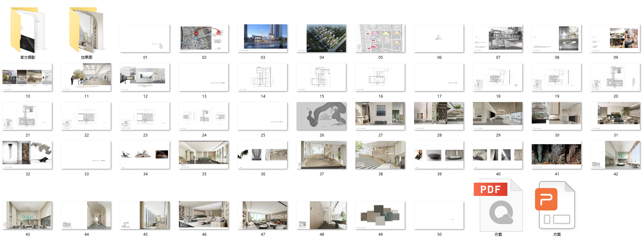
Task: Open image 11 with the tree illustration
Action: 86,77
